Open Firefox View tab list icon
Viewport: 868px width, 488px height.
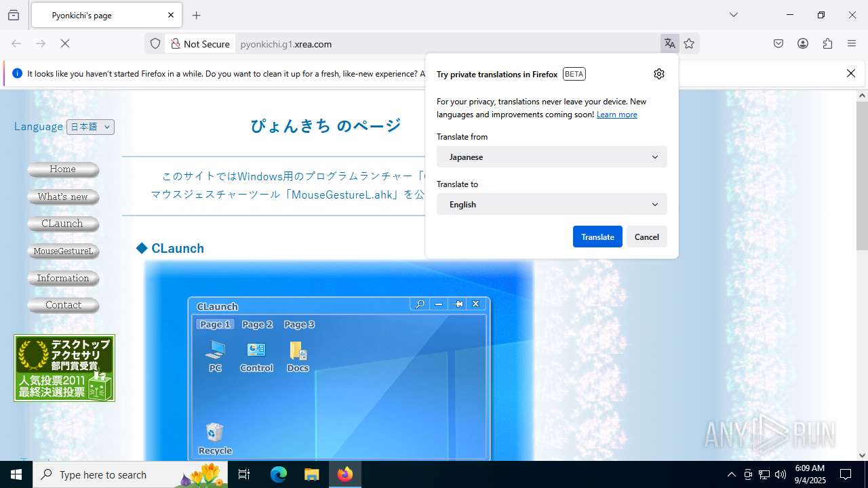click(14, 15)
